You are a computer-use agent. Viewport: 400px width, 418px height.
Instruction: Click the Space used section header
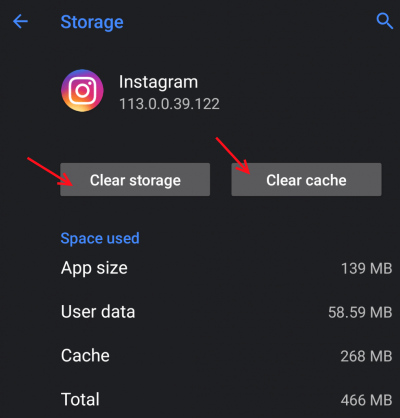pos(100,239)
